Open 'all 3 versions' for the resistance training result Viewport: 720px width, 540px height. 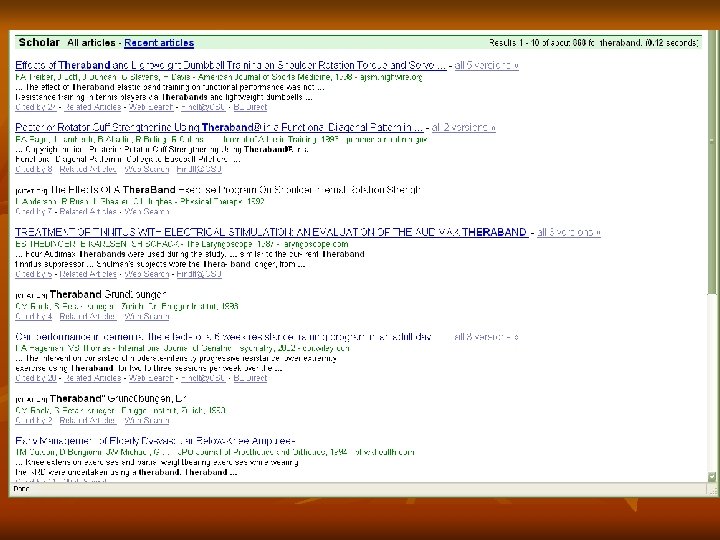[x=486, y=337]
